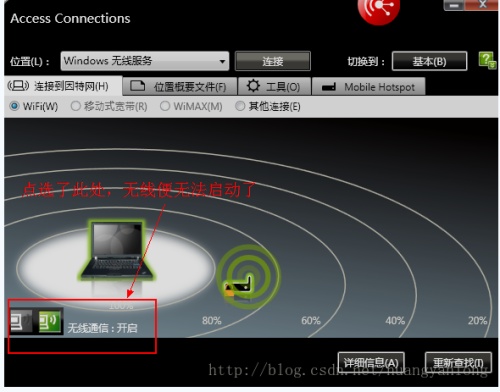The width and height of the screenshot is (500, 392).
Task: Click the 重新查找 rescan button
Action: click(458, 362)
